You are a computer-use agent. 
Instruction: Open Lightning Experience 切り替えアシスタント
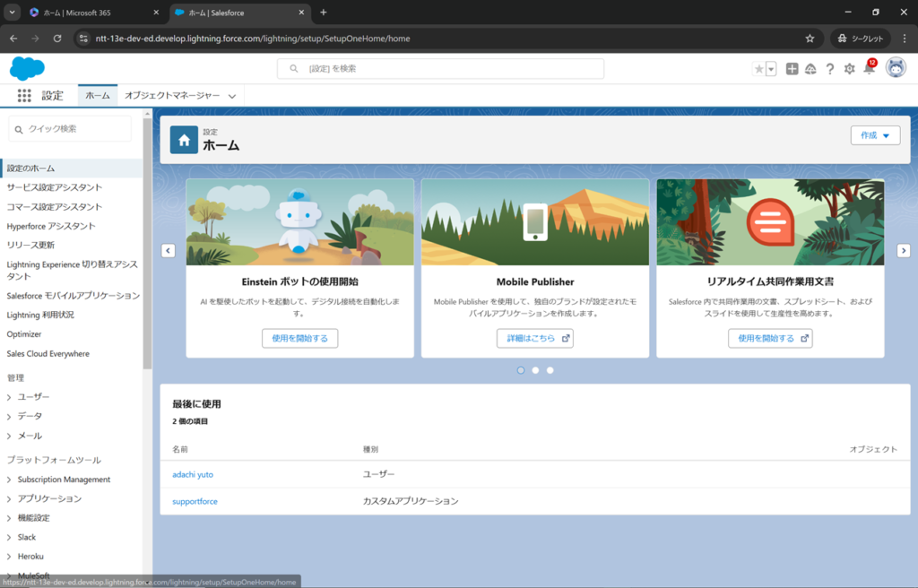(72, 270)
